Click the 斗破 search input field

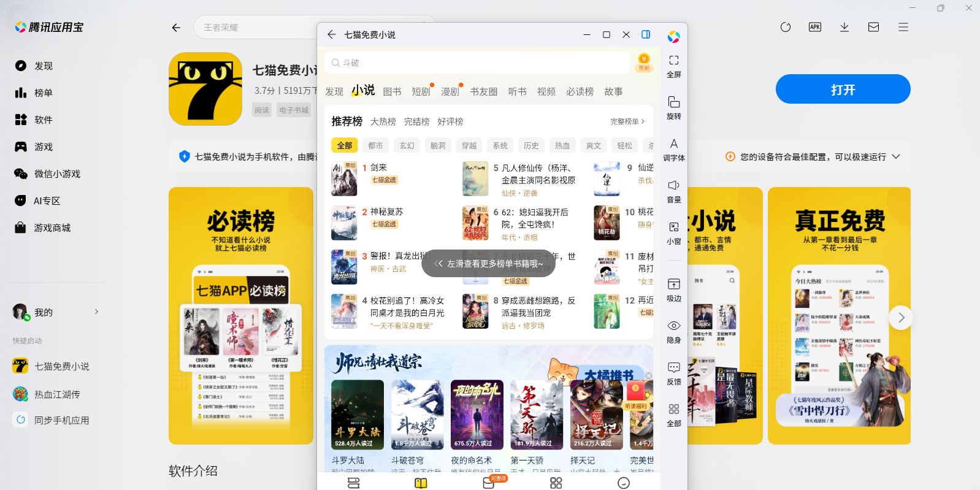tap(478, 63)
